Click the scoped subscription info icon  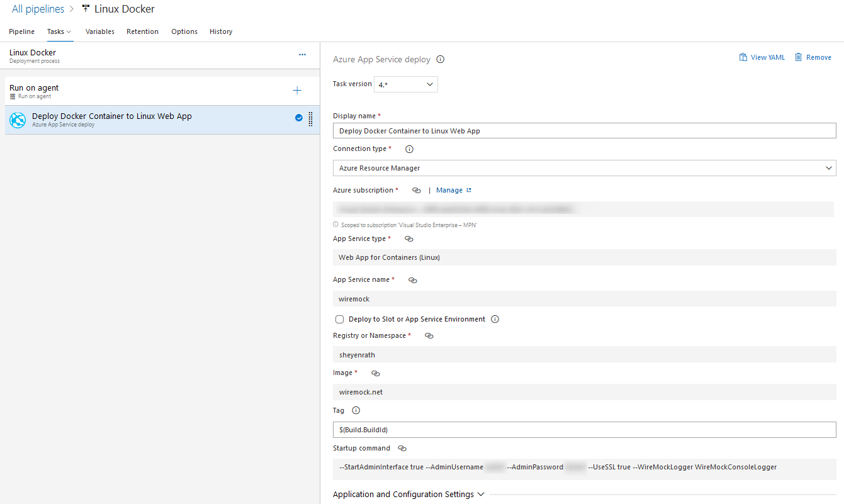(x=335, y=224)
